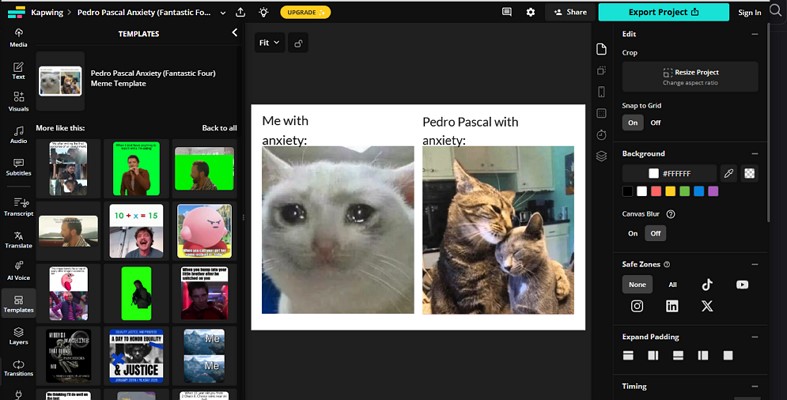The width and height of the screenshot is (787, 400).
Task: Turn Canvas Blur On
Action: coord(633,233)
